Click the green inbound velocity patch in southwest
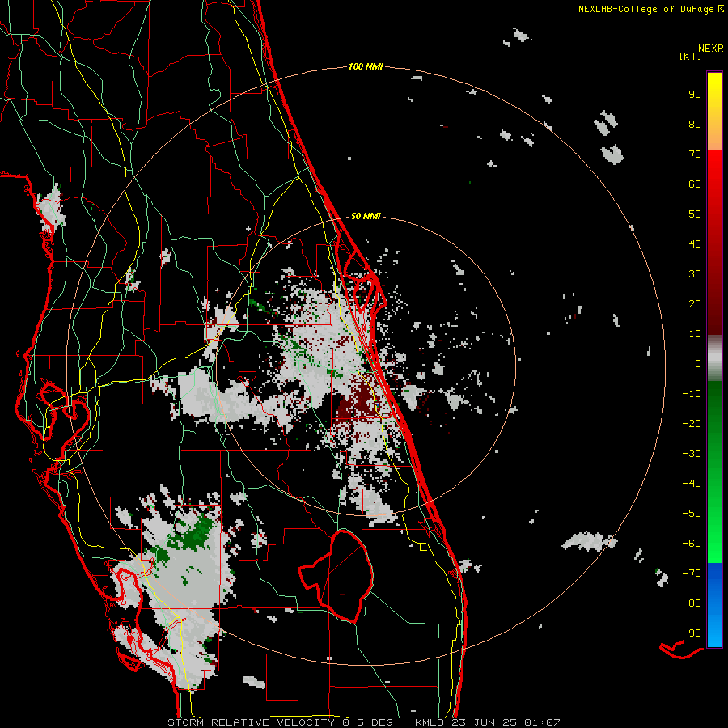Viewport: 728px width, 728px height. [190, 533]
